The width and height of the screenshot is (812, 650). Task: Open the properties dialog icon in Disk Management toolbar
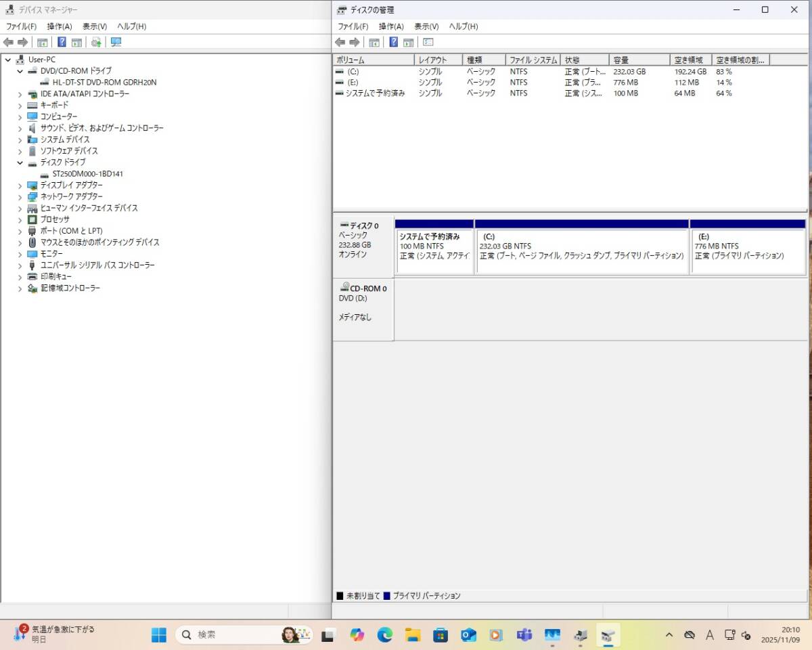point(428,42)
